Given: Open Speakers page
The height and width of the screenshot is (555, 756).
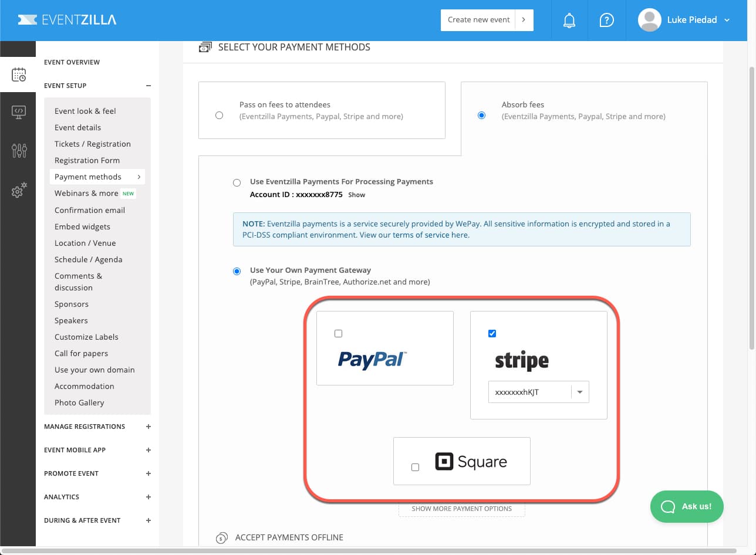Looking at the screenshot, I should point(71,320).
